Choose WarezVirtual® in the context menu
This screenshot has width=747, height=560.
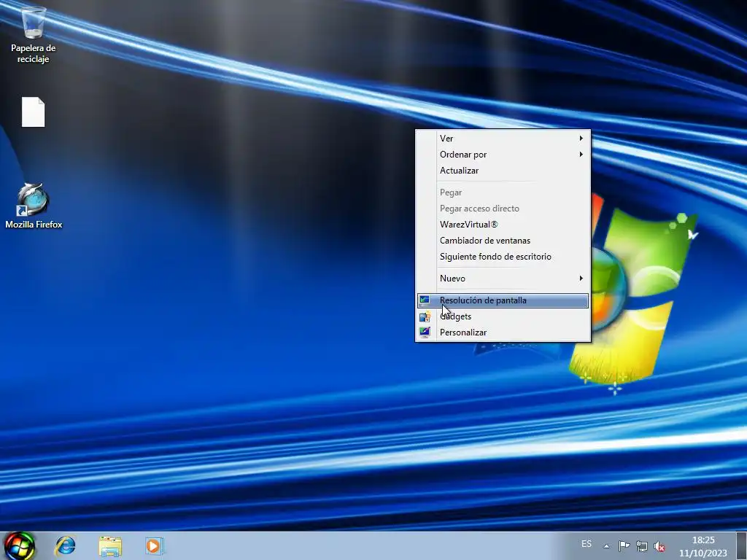(x=503, y=225)
